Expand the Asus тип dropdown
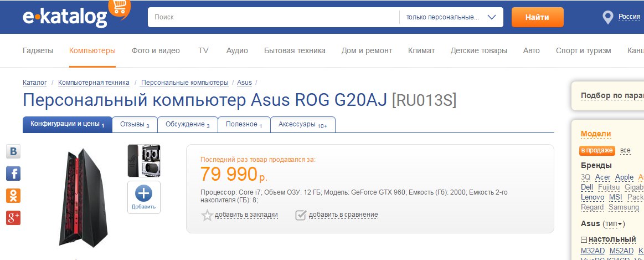The image size is (644, 260). coord(614,223)
